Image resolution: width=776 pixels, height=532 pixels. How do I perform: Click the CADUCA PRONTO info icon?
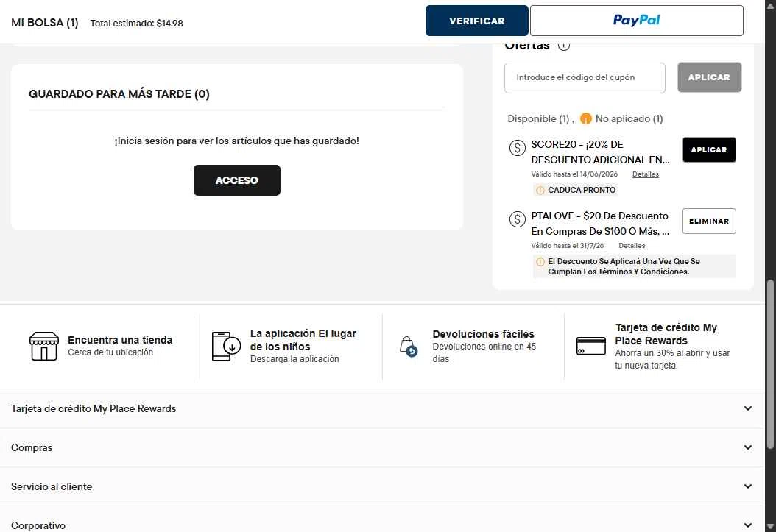tap(540, 191)
